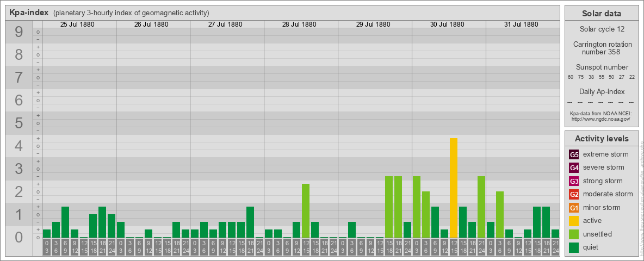Click the G3 strong storm swatch
Image resolution: width=644 pixels, height=261 pixels.
(x=574, y=181)
